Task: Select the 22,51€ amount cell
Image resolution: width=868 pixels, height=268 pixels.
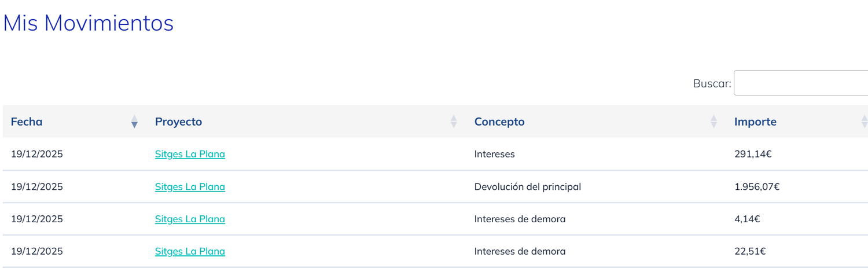Action: click(750, 251)
